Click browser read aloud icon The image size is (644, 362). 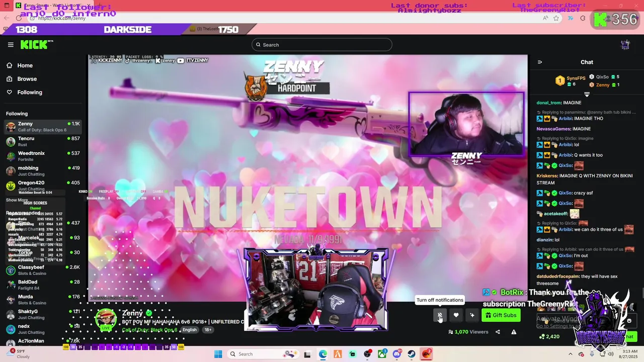(545, 18)
